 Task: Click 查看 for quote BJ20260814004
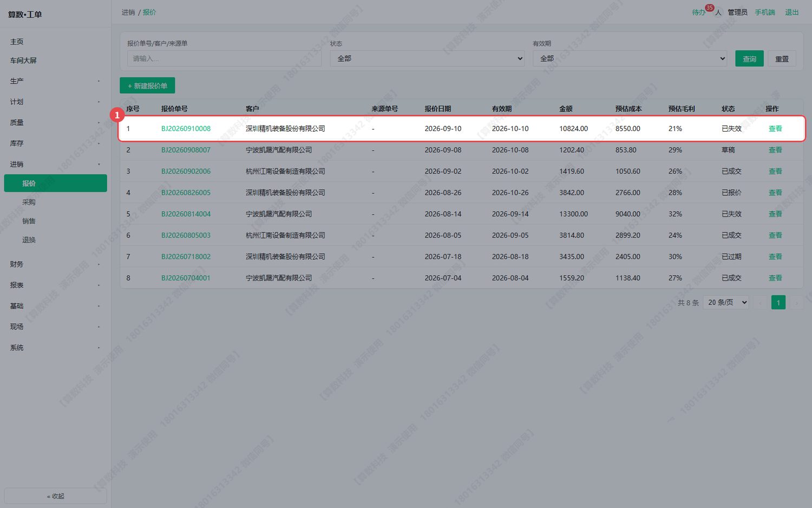(x=775, y=214)
